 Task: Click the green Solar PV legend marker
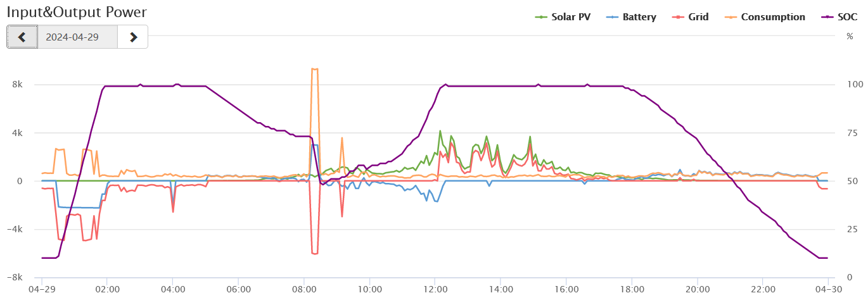pyautogui.click(x=542, y=17)
